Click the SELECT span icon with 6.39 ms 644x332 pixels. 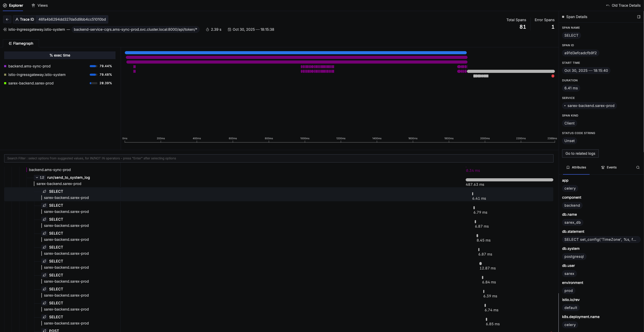coord(44,289)
